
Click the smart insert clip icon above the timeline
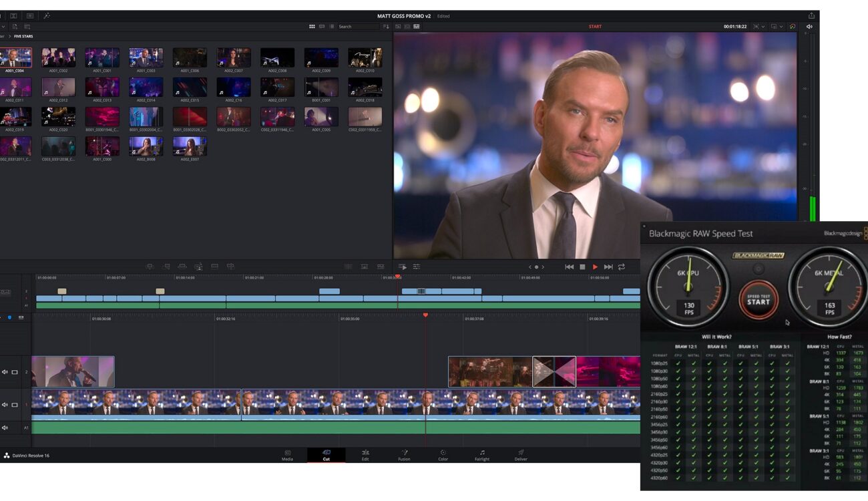[150, 266]
